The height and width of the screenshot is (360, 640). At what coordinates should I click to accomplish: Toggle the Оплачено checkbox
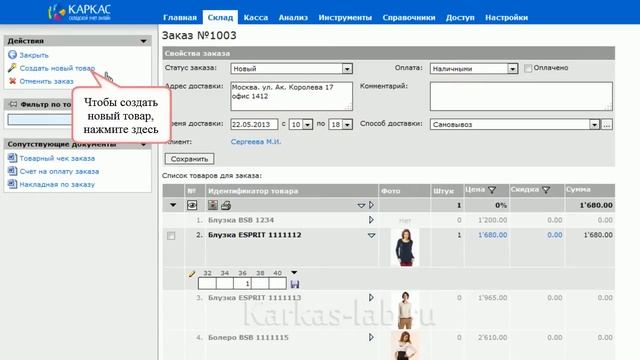528,68
